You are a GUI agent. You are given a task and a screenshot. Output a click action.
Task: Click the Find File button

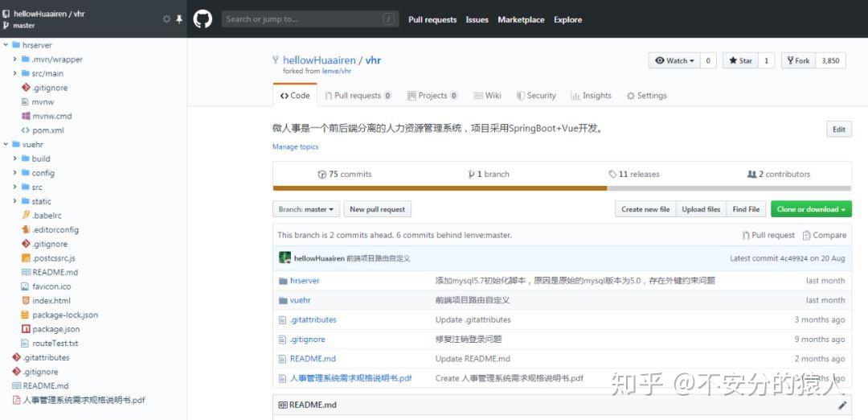click(x=746, y=209)
